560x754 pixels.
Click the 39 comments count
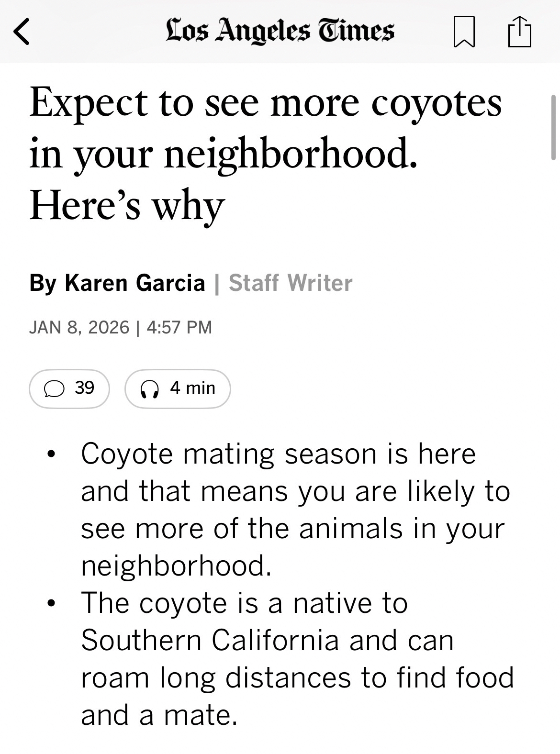(85, 388)
